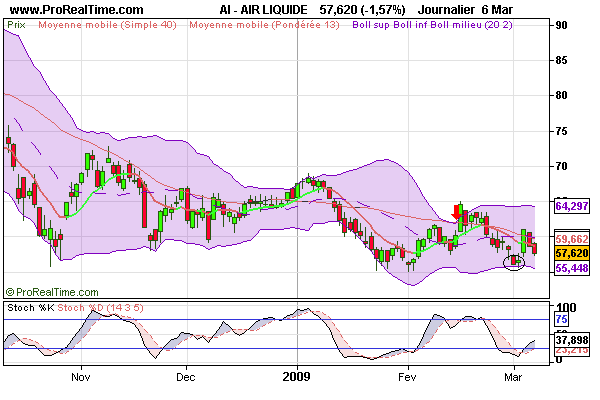Click the 'Stoch %D (14 3 5)' indicator label
This screenshot has height=400, width=600.
(100, 308)
